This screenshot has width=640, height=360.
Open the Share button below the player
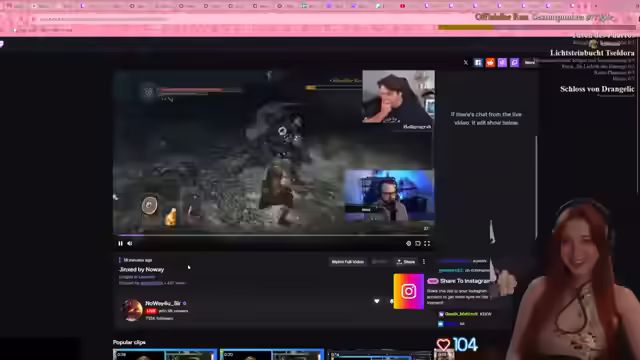coord(405,262)
